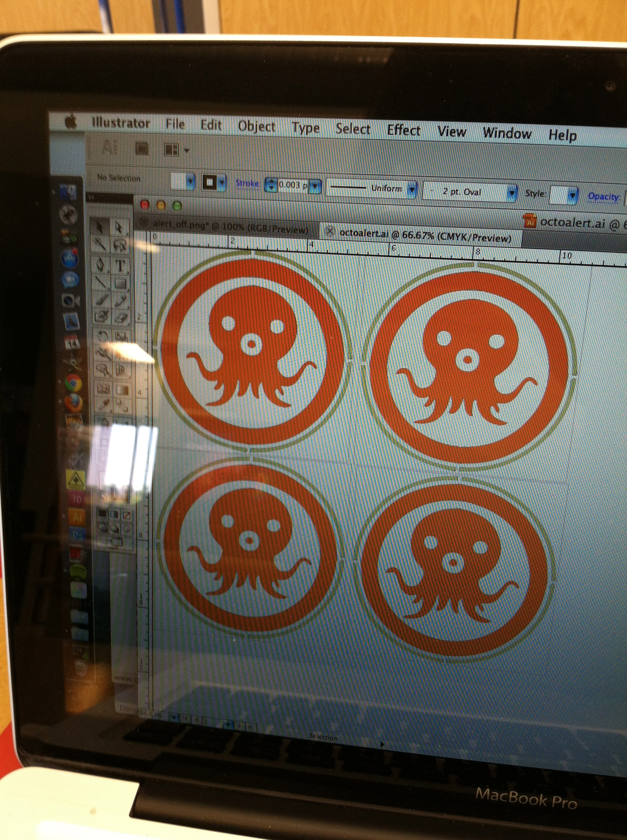Select the Magic Wand tool
Viewport: 627px width, 840px height.
click(x=100, y=245)
